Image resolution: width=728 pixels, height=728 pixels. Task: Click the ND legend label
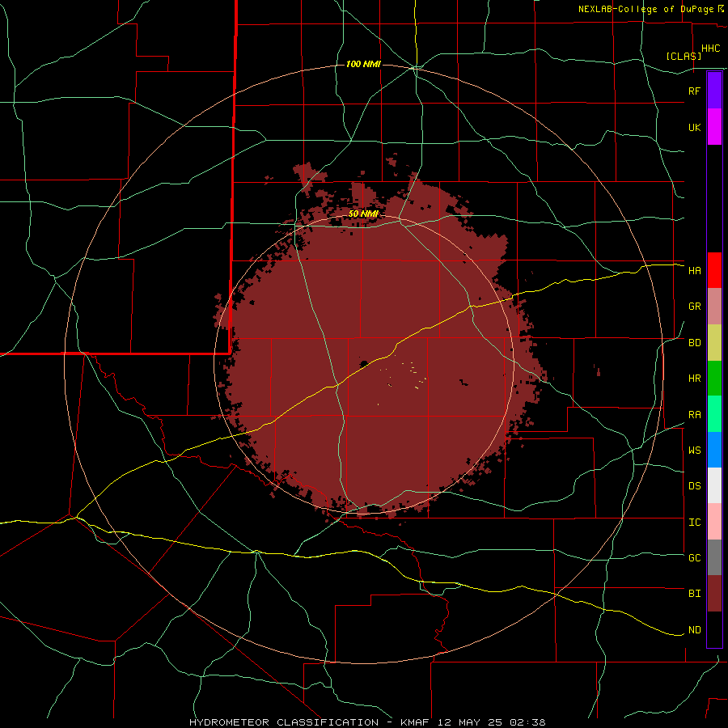(694, 630)
